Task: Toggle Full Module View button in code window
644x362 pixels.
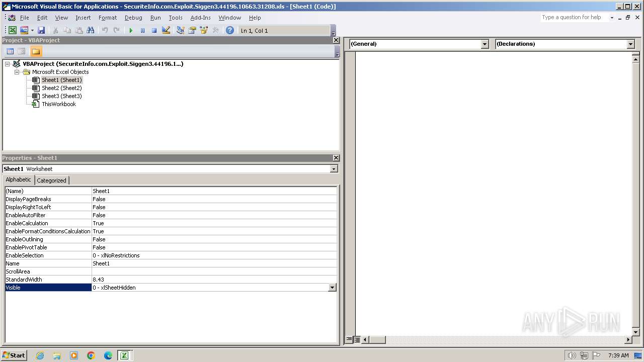Action: 357,340
